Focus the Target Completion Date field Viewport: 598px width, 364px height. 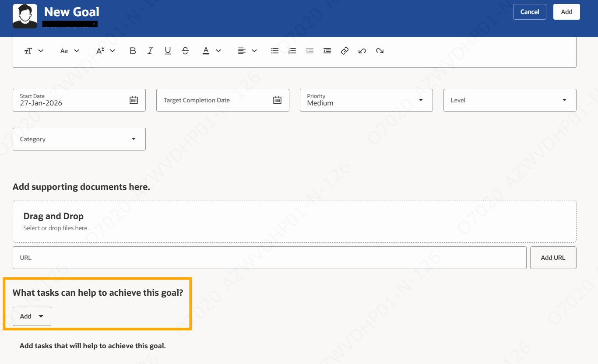click(x=223, y=100)
